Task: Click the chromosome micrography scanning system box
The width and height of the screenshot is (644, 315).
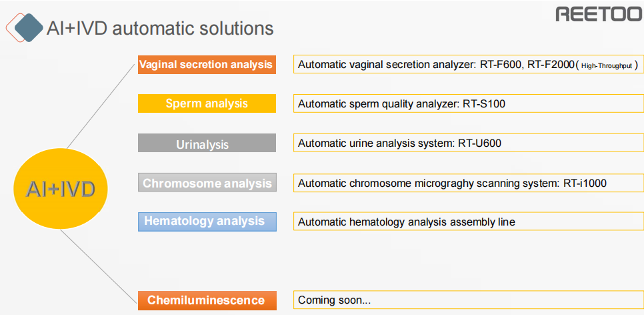Action: coord(469,183)
